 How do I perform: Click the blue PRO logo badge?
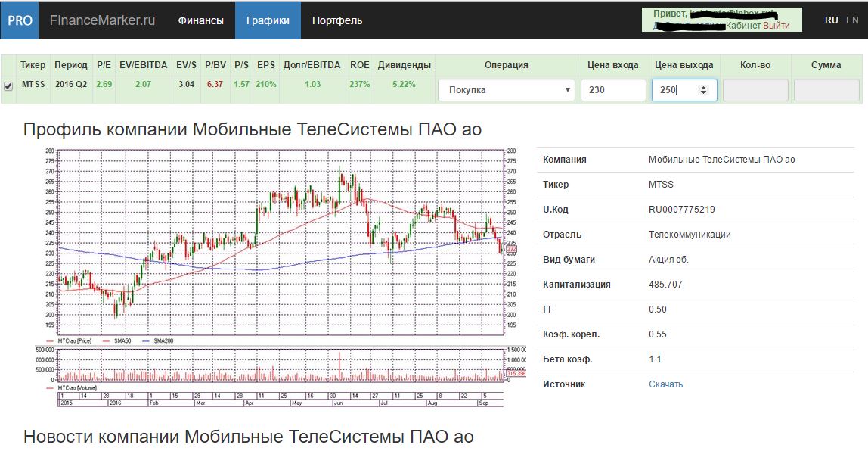(x=20, y=20)
